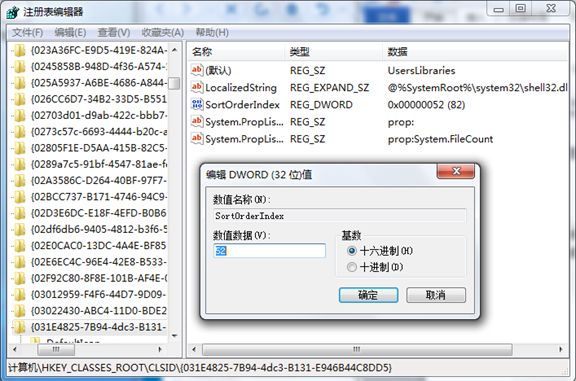Click the 数值名称 SortOrderIndex name field

coord(340,216)
